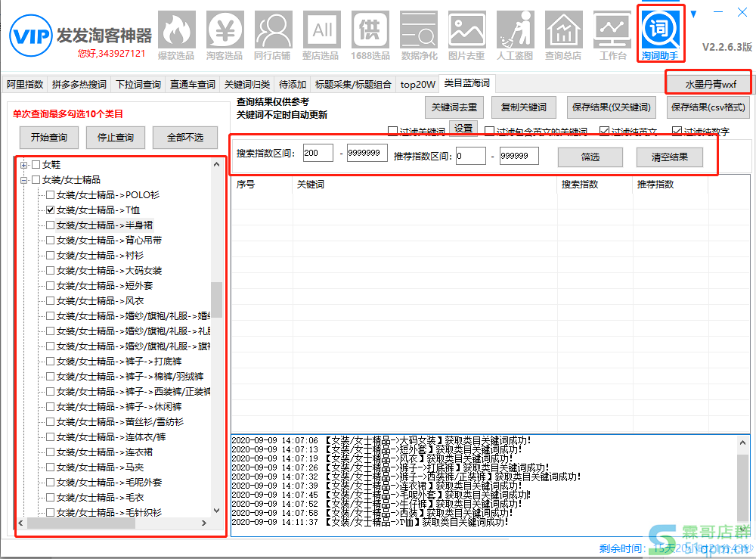This screenshot has width=756, height=559.
Task: Open the 淘客选品 yen icon
Action: [225, 34]
